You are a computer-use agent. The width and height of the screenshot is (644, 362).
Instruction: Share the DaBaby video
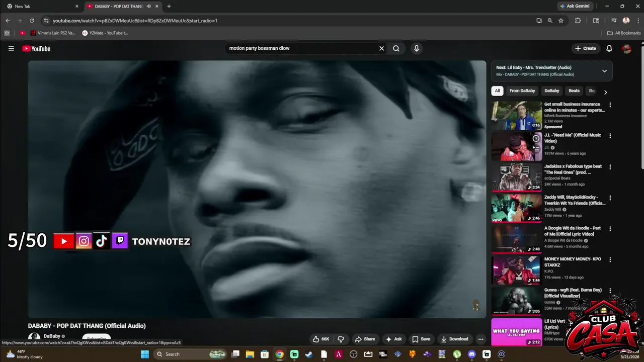pos(365,339)
